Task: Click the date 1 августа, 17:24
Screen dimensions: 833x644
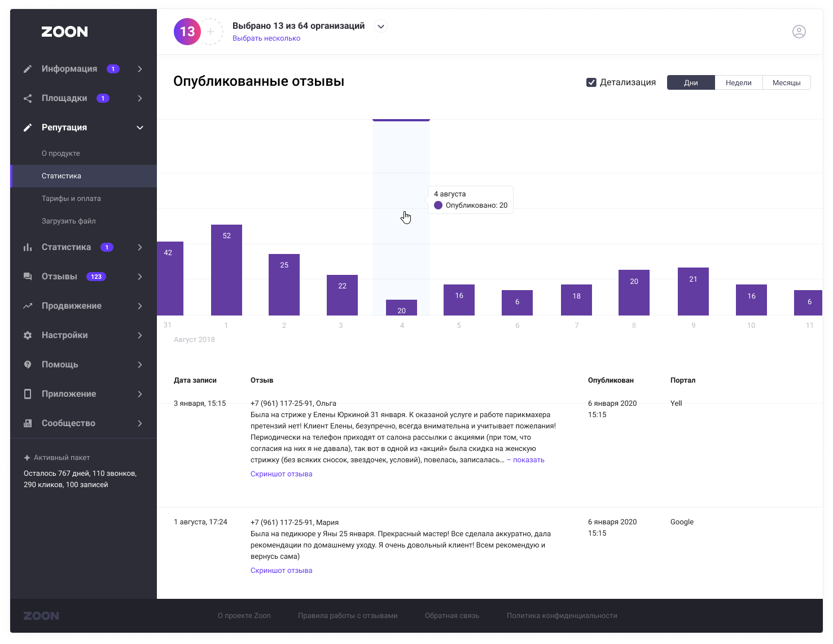Action: click(x=200, y=522)
